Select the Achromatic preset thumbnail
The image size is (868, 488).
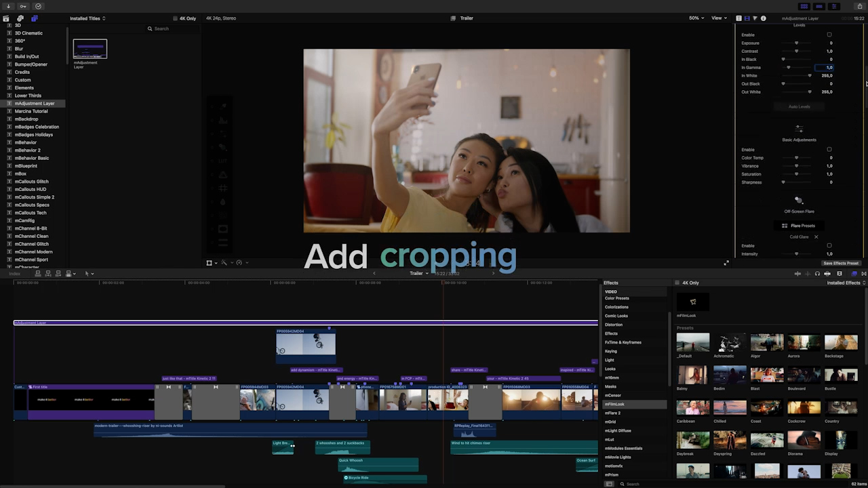[x=730, y=342]
